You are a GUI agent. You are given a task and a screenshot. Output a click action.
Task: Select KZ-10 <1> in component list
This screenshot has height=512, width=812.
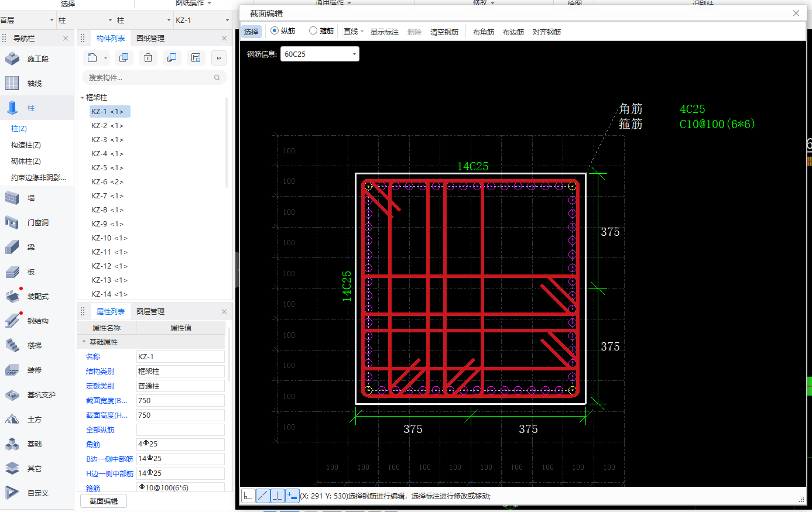point(109,238)
